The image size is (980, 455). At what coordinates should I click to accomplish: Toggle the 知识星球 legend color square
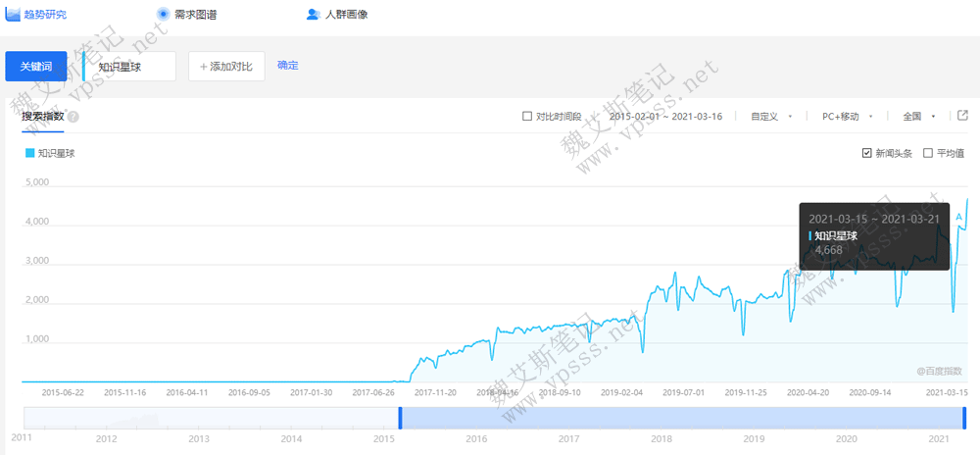(29, 153)
